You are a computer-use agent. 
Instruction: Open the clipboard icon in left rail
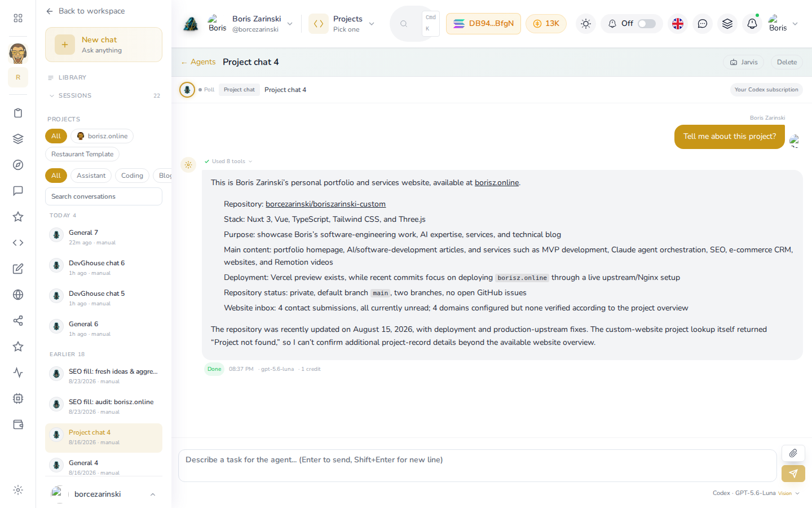tap(18, 113)
